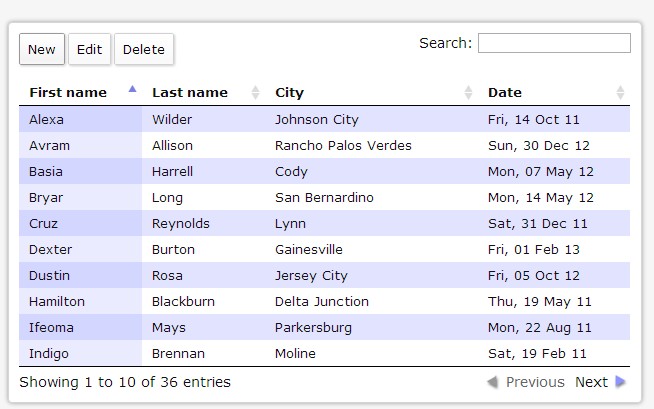Click Last name sort arrows icon

coord(255,93)
